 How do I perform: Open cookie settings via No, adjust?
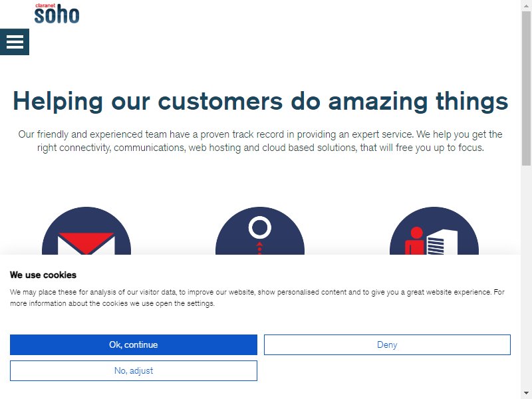pos(134,370)
